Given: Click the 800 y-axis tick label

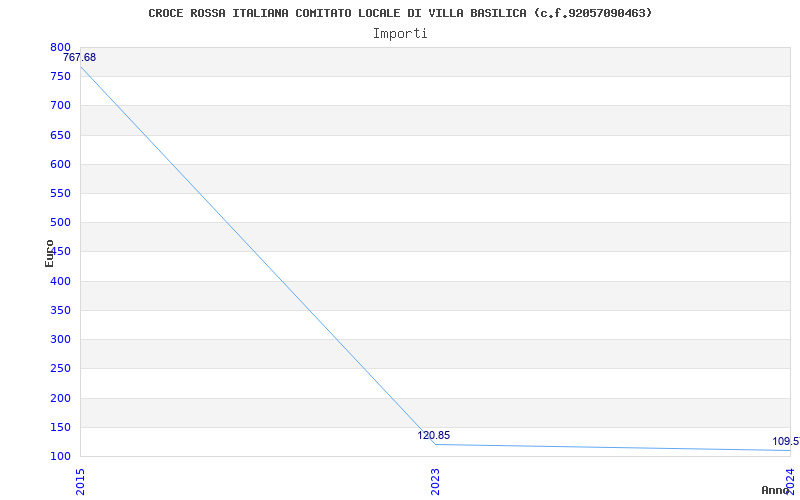Looking at the screenshot, I should pyautogui.click(x=60, y=47).
